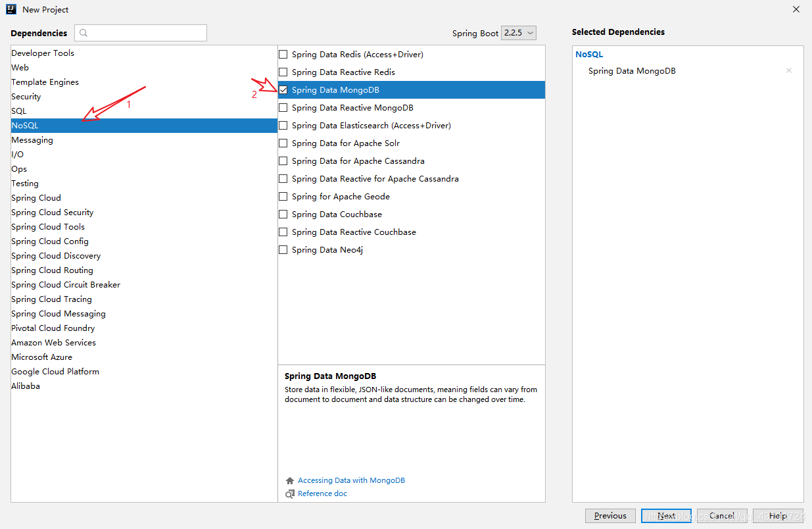Select the Spring Cloud Tools category

point(144,227)
